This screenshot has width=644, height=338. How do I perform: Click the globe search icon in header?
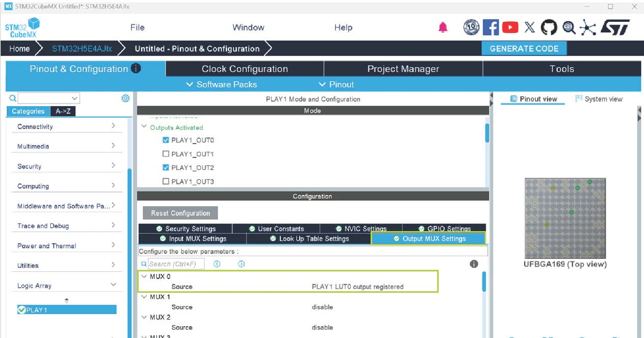[x=569, y=27]
